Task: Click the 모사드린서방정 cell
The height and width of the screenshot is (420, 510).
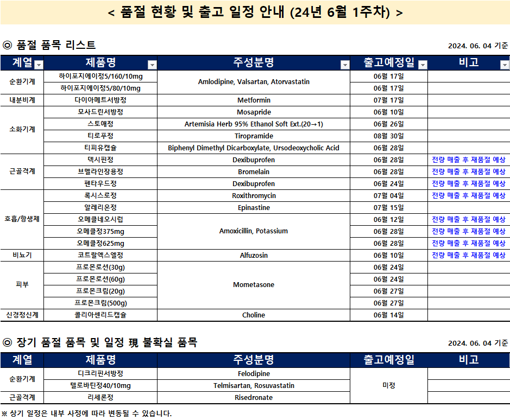Action: tap(100, 112)
